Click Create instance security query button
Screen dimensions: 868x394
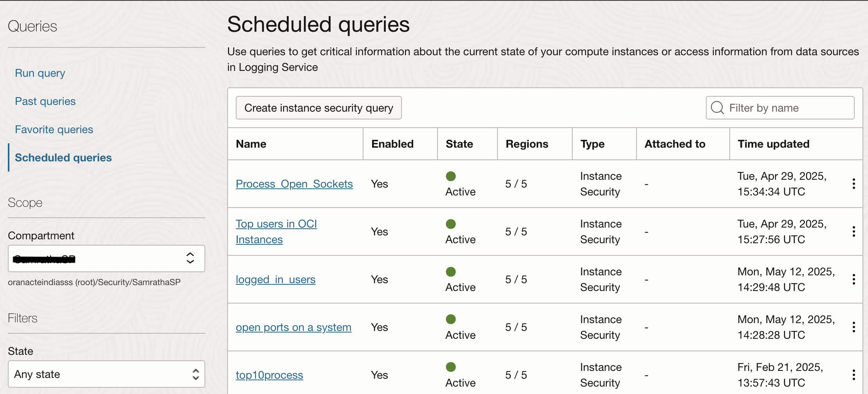pos(318,108)
